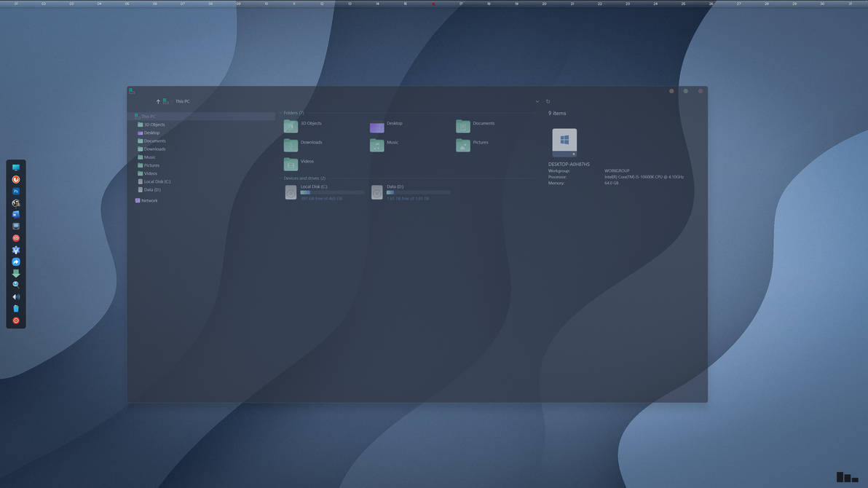Click day 31 on the date bar

coord(851,4)
